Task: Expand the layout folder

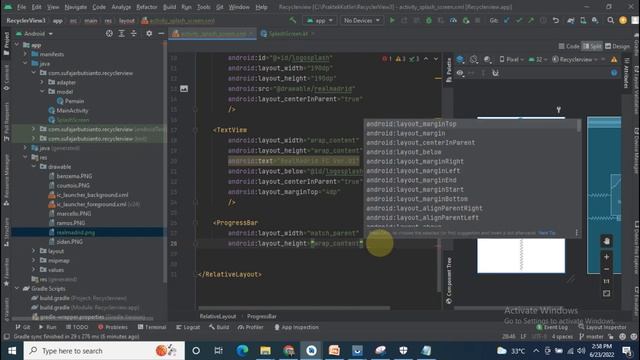Action: click(34, 251)
